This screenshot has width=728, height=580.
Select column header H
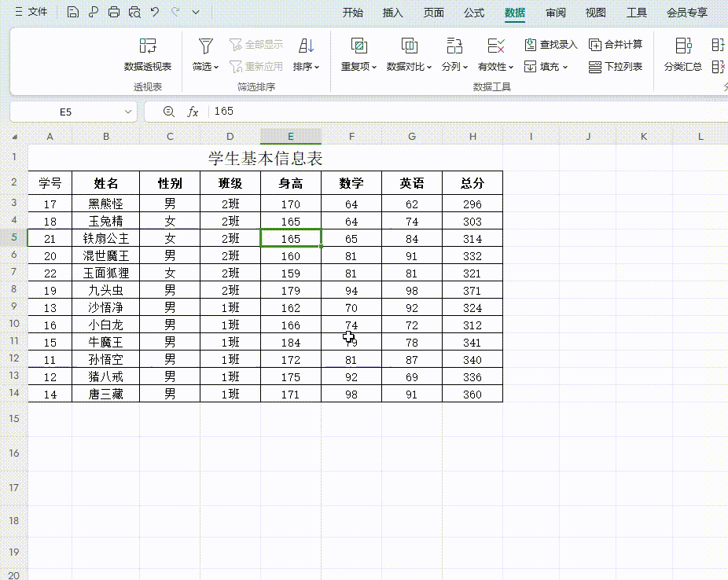point(472,137)
